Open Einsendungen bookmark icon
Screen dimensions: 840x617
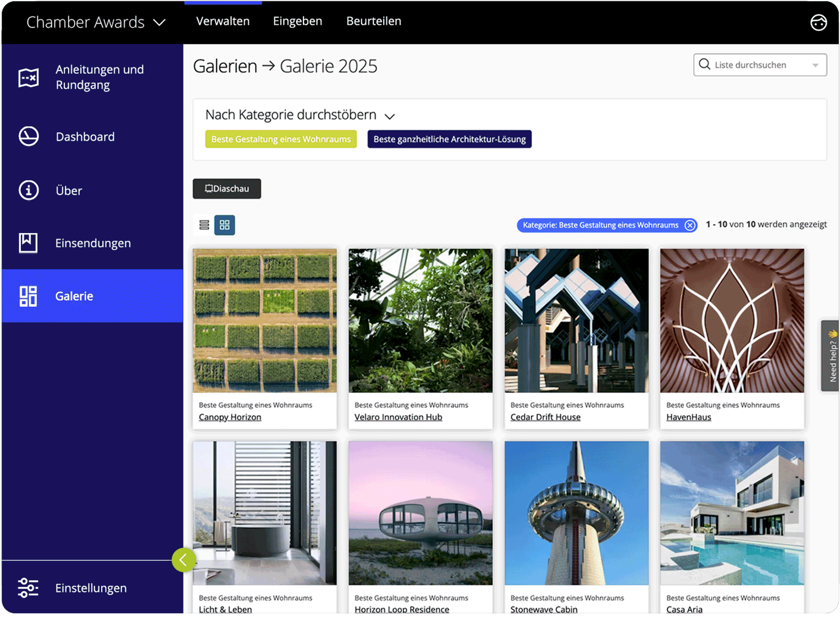tap(29, 243)
